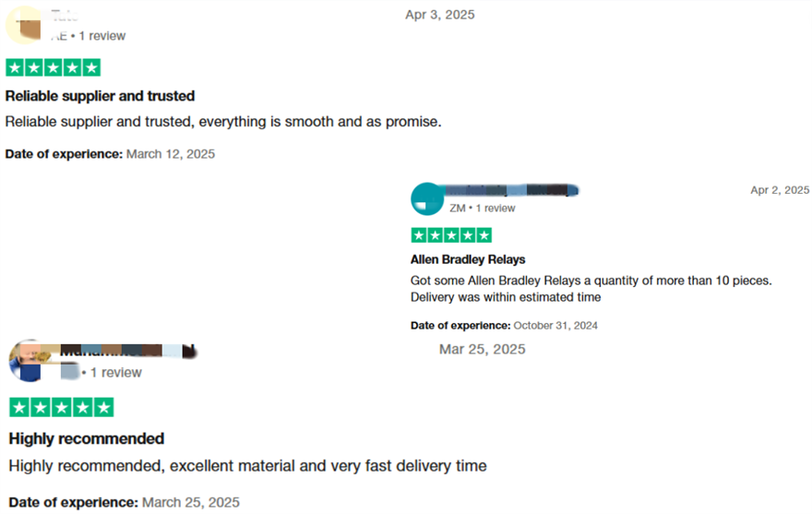Open the 'Highly recommended' review title
The image size is (812, 514).
pyautogui.click(x=87, y=438)
